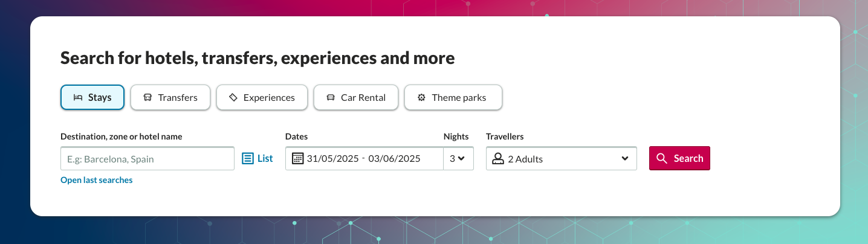Screen dimensions: 868x244
Task: Click the bus icon on Transfers
Action: [x=147, y=98]
